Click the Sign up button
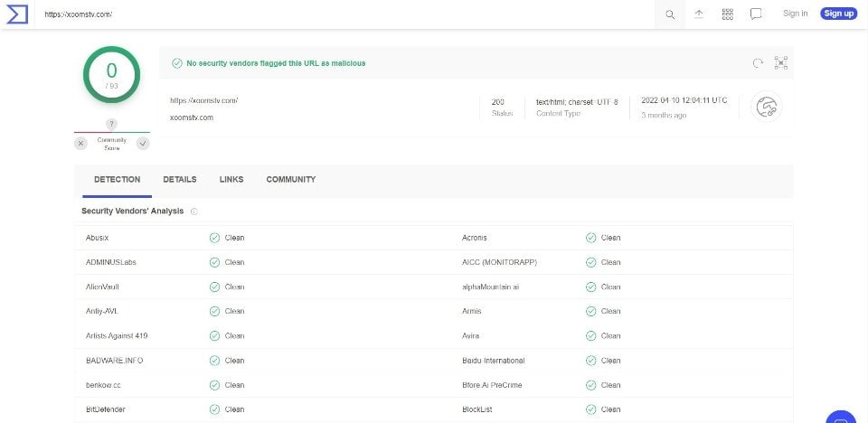The image size is (868, 423). 839,14
